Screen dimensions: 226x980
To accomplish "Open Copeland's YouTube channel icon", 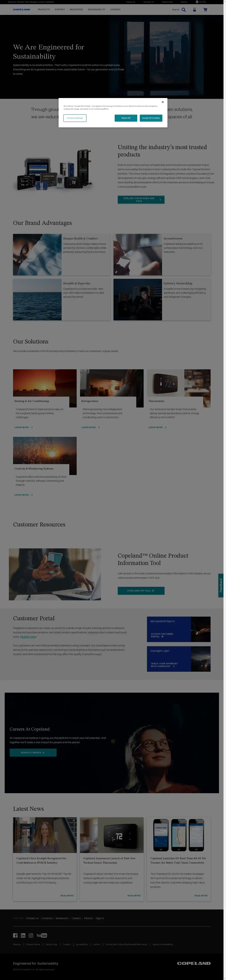I will pyautogui.click(x=42, y=935).
